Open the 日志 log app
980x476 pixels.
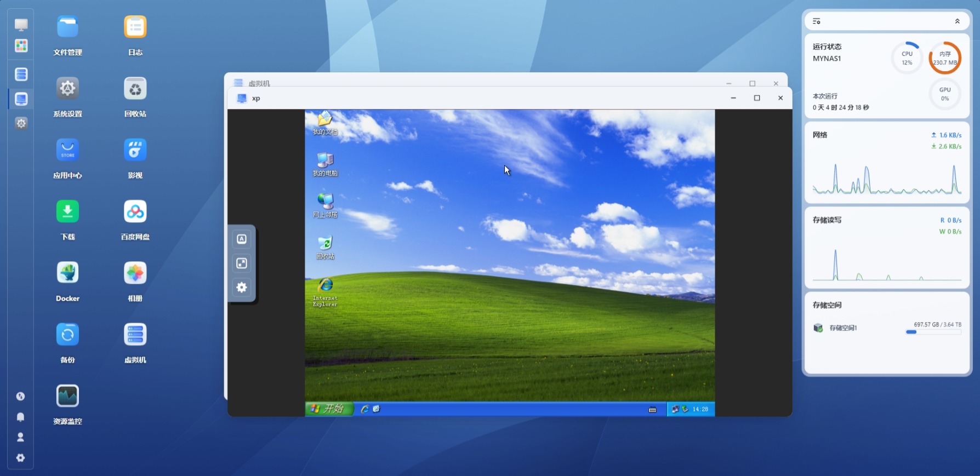(135, 27)
